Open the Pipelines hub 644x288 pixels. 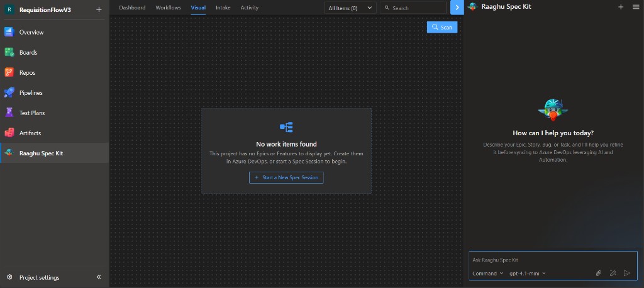54,92
